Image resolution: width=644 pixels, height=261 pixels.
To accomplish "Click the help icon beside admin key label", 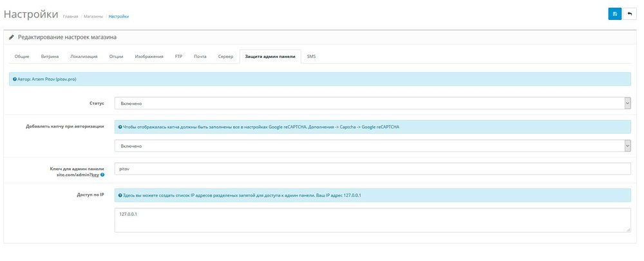I will click(x=102, y=175).
